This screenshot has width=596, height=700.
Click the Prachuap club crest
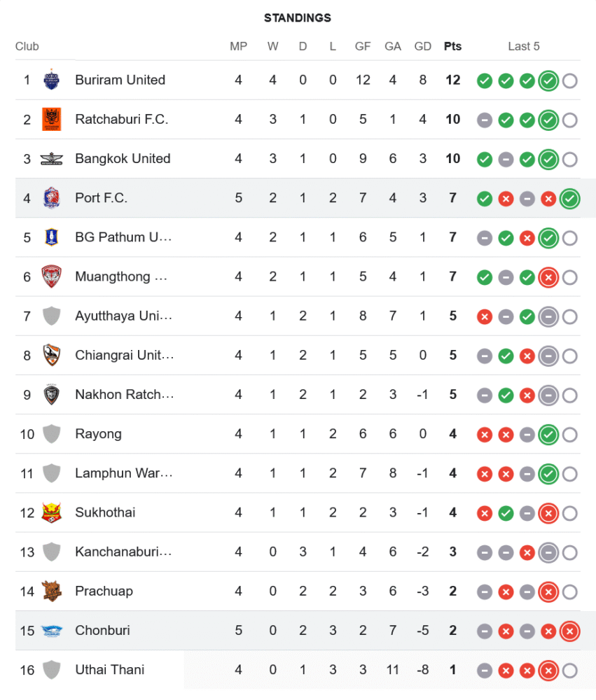[x=51, y=591]
